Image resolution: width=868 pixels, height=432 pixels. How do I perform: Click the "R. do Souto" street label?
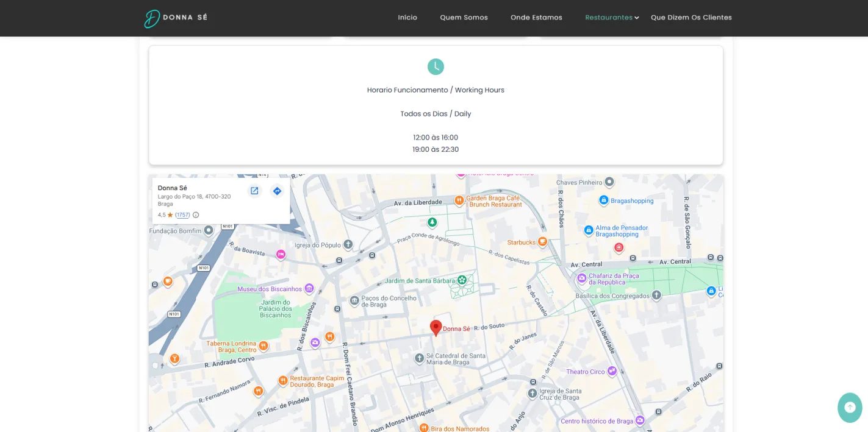[489, 327]
